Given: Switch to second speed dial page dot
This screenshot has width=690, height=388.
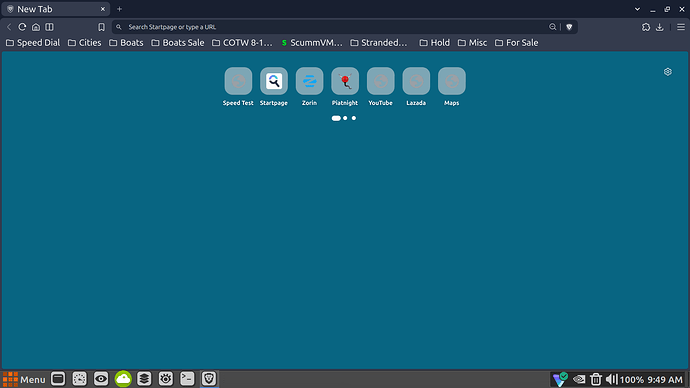Looking at the screenshot, I should click(x=345, y=118).
